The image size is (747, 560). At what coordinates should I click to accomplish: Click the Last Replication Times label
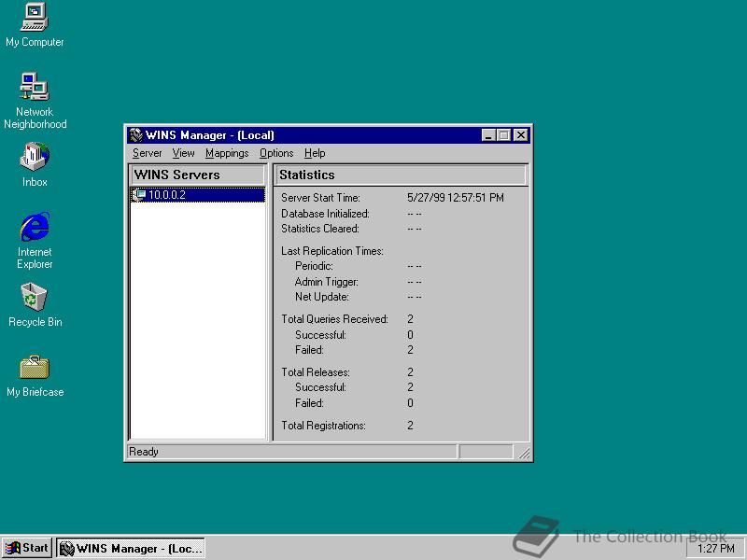(x=332, y=251)
